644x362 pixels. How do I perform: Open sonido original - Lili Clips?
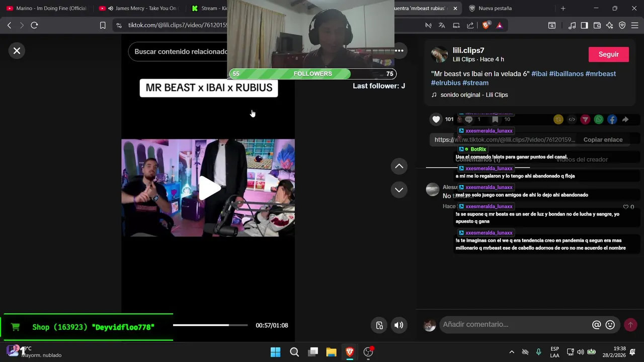pyautogui.click(x=474, y=95)
